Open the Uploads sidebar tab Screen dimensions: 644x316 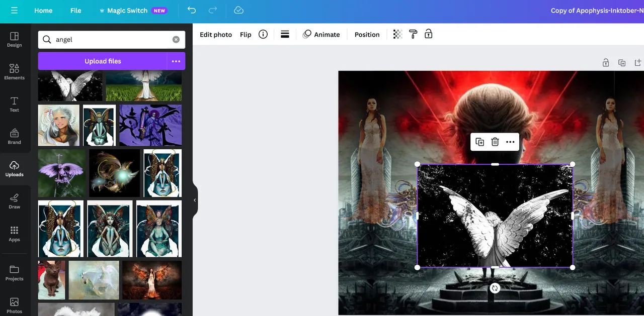[15, 169]
